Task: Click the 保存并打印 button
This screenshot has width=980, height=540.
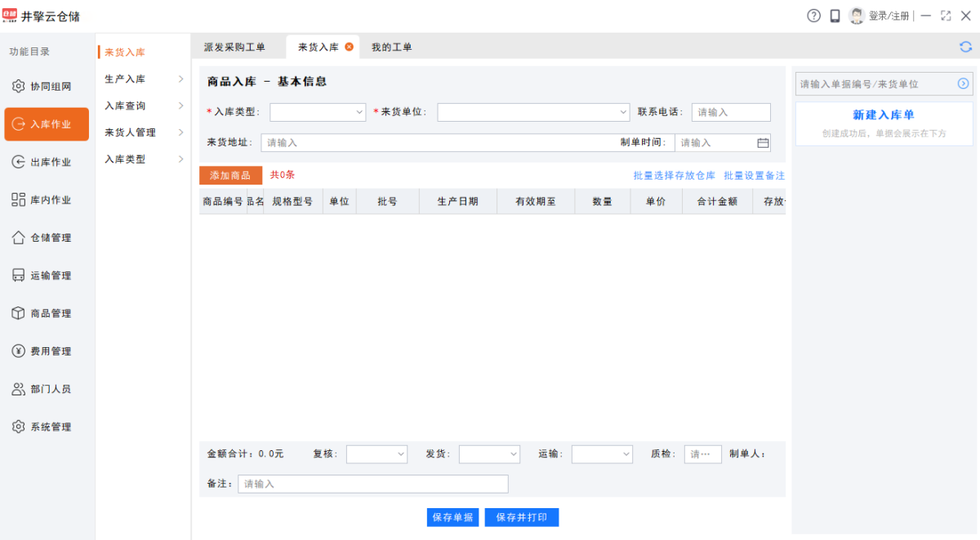Action: (x=522, y=517)
